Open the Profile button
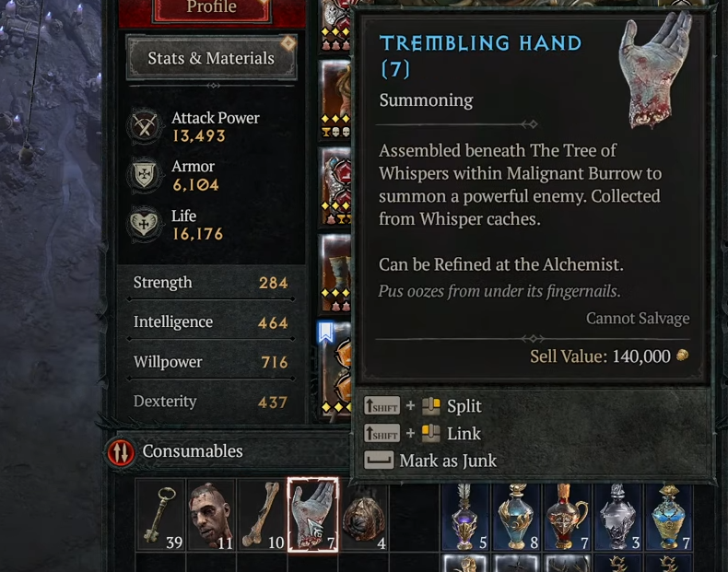Image resolution: width=728 pixels, height=572 pixels. point(212,8)
